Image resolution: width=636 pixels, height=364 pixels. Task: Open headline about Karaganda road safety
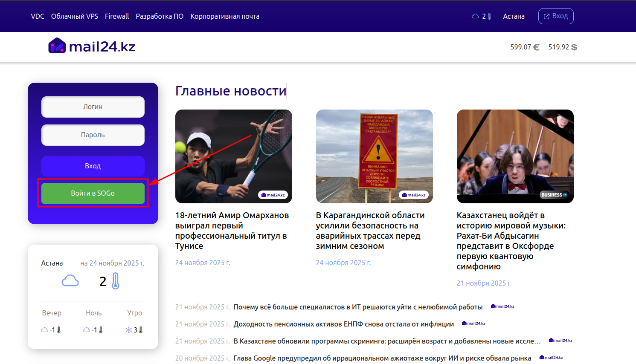pos(370,231)
